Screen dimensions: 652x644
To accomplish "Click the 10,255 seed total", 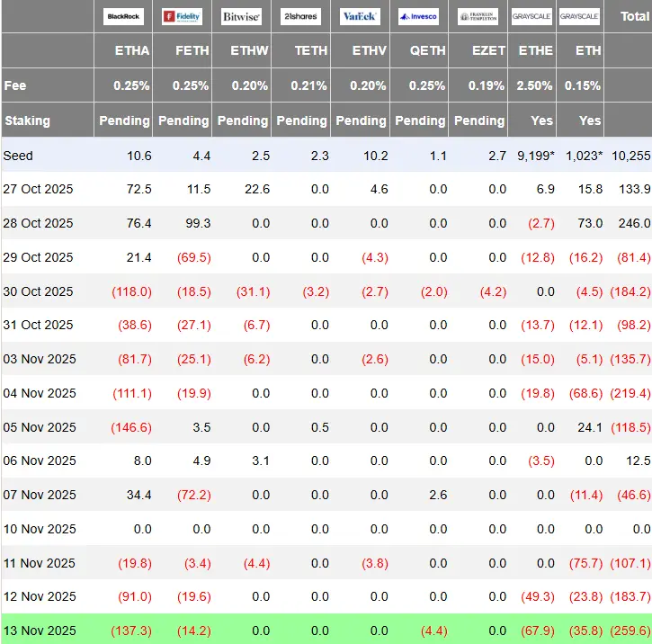I will pyautogui.click(x=630, y=156).
